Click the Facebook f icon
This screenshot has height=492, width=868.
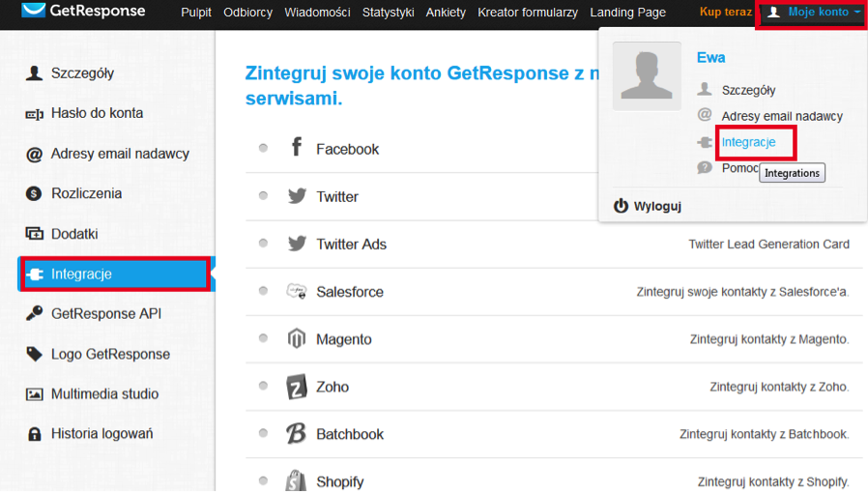pos(297,147)
